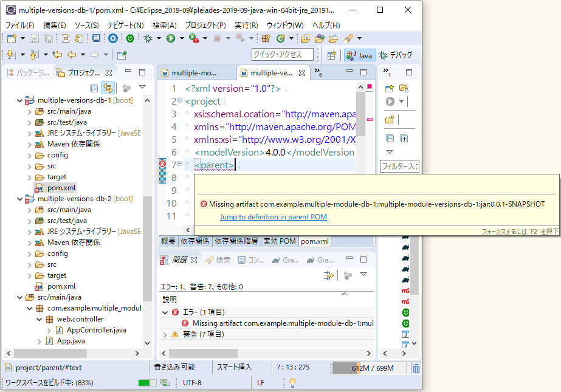Click the Save All toolbar icon
This screenshot has height=392, width=561.
pyautogui.click(x=48, y=38)
